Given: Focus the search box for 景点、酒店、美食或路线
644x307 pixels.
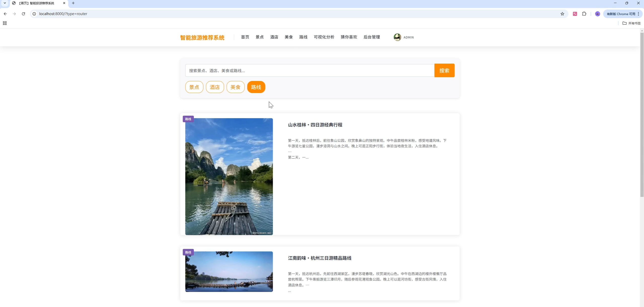Looking at the screenshot, I should point(310,70).
